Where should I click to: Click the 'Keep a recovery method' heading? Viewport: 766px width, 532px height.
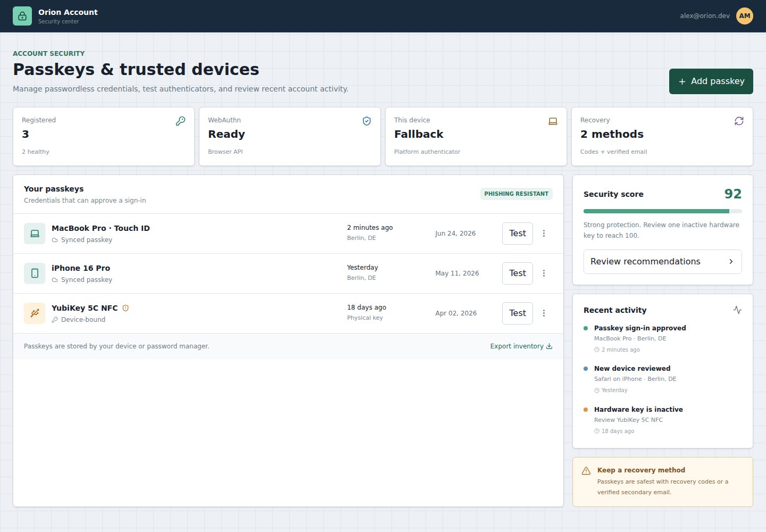click(641, 470)
